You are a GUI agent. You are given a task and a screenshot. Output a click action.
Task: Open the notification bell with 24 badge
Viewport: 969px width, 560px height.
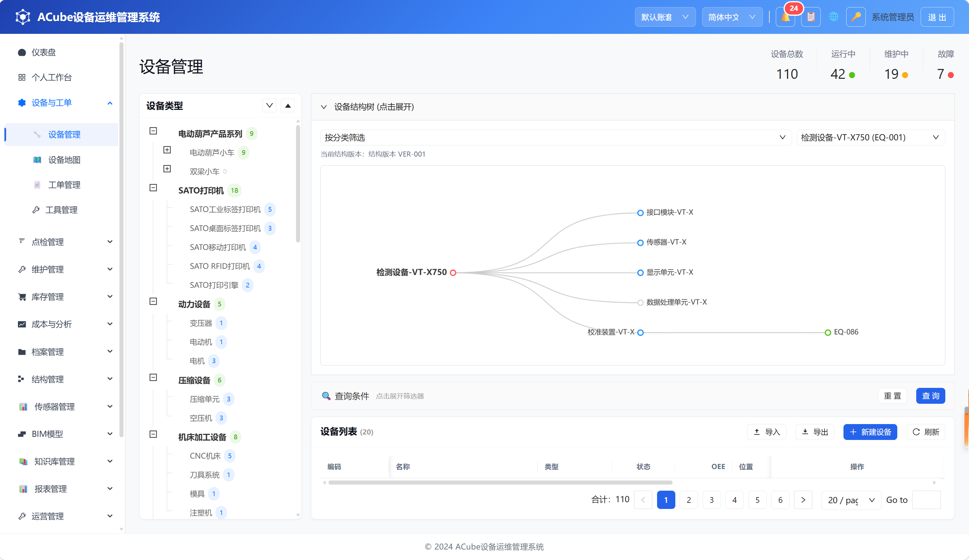[785, 17]
